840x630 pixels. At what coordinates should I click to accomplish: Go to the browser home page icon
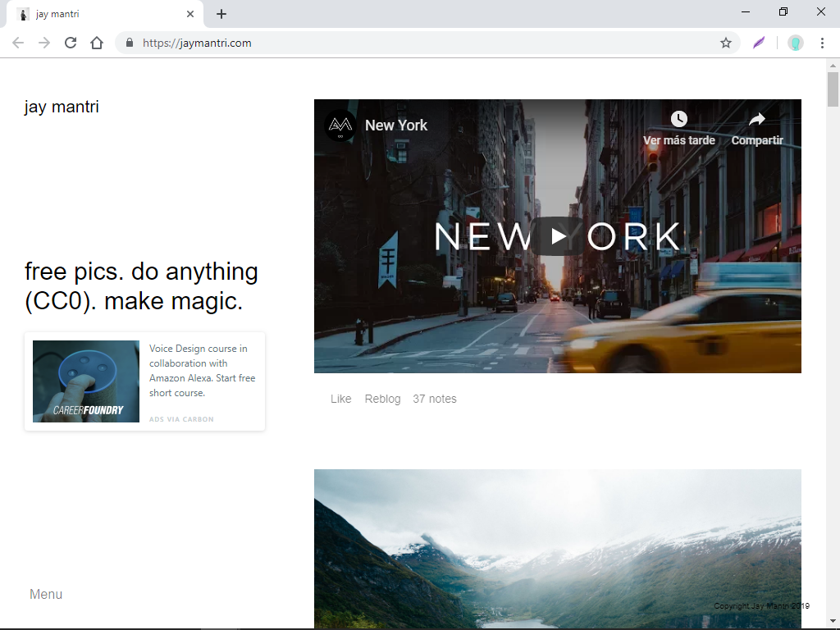(97, 43)
